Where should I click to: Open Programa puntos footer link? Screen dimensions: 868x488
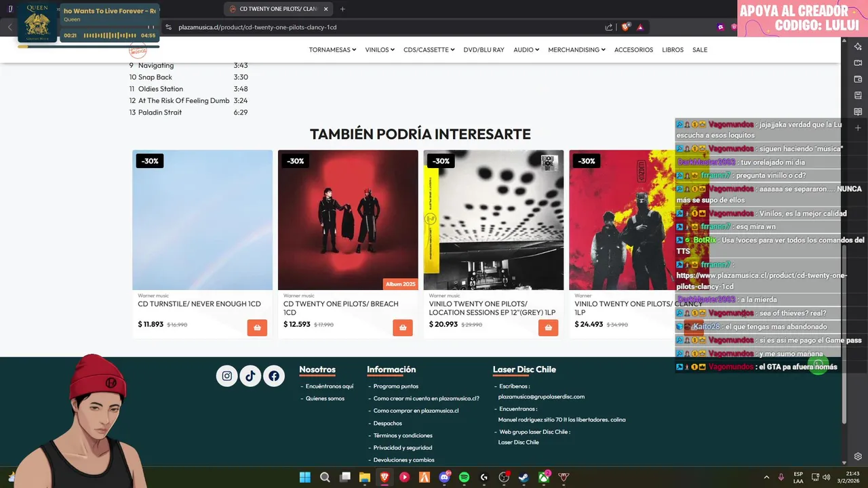point(395,386)
